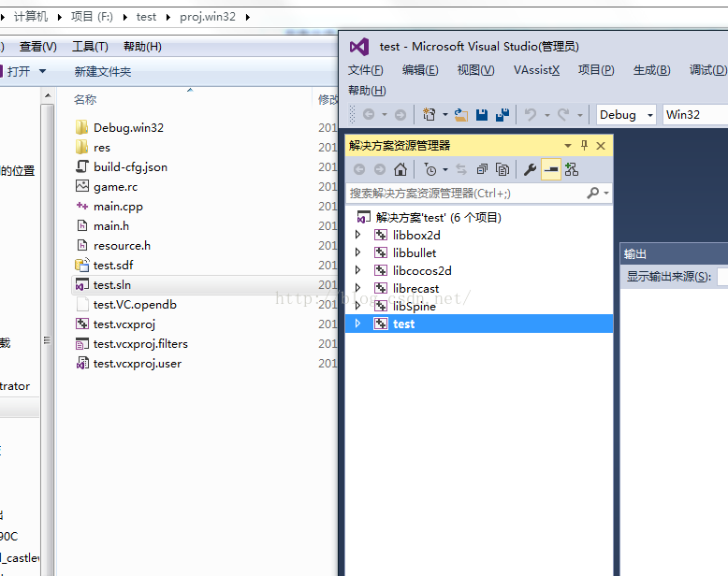The width and height of the screenshot is (728, 576).
Task: Select the main.cpp file in Explorer
Action: tap(118, 207)
